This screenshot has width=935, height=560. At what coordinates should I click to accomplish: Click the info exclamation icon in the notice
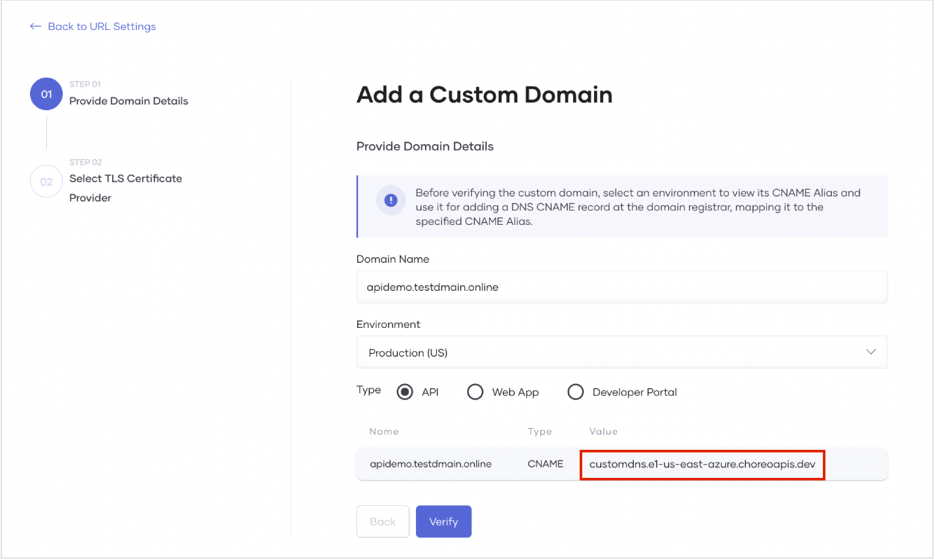391,200
